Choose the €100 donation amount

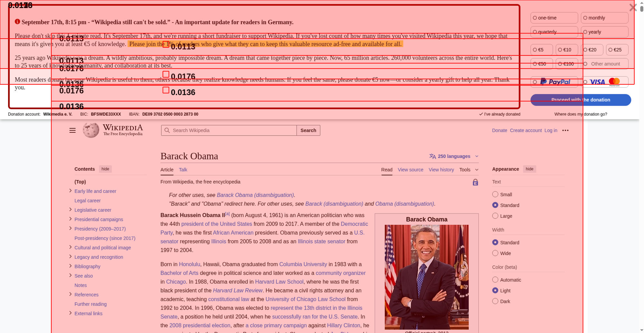point(567,64)
